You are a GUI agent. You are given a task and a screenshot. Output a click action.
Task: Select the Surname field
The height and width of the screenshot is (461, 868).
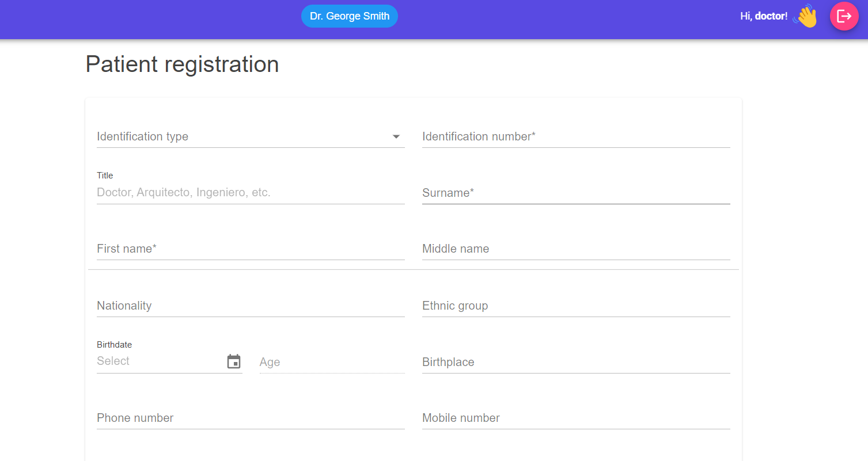click(576, 193)
